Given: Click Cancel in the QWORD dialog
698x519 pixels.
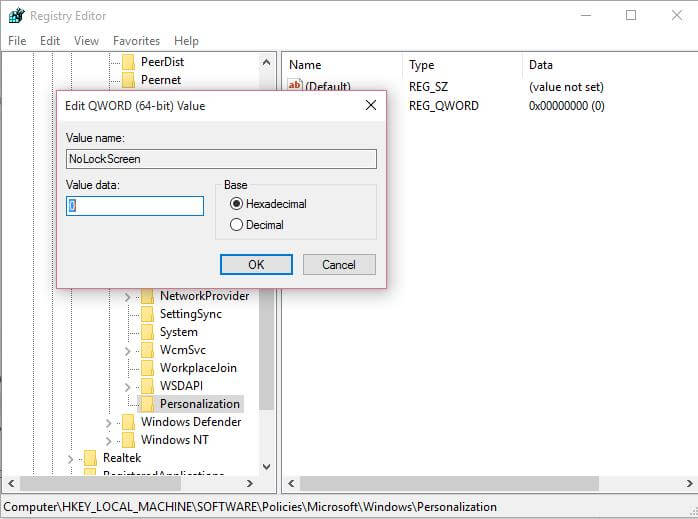Looking at the screenshot, I should coord(339,265).
